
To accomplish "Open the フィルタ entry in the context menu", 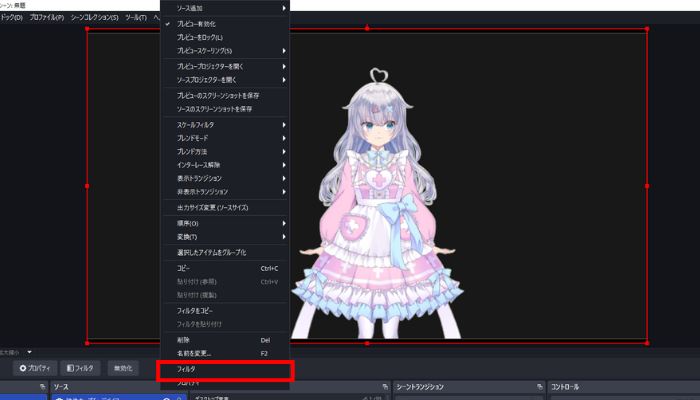I will (225, 370).
